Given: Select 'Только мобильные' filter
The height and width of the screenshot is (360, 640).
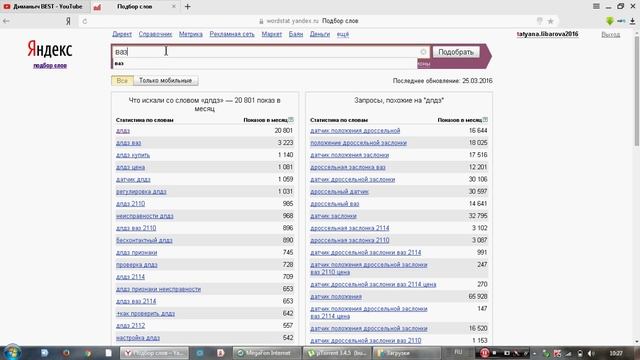Looking at the screenshot, I should point(165,80).
